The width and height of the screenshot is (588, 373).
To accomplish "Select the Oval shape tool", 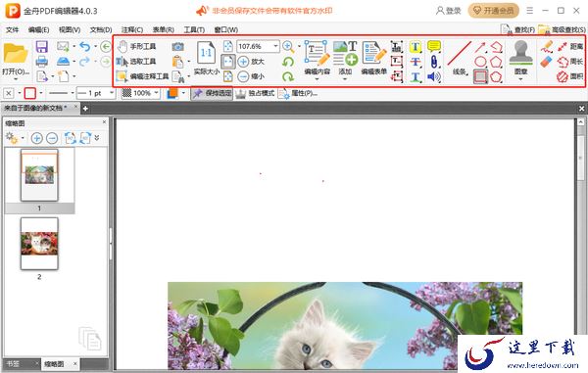I will [x=480, y=62].
